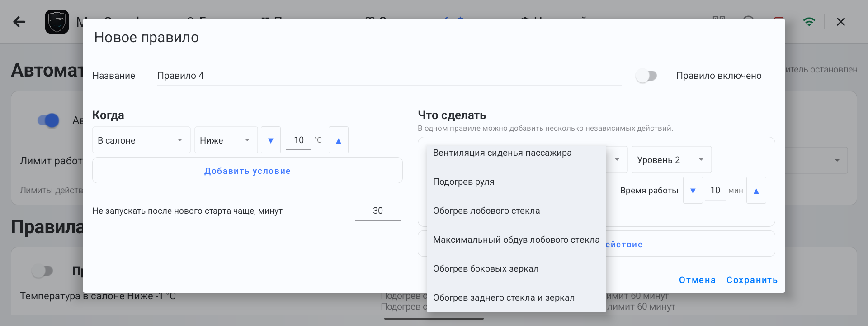
Task: Edit the temperature value 10 field
Action: point(299,140)
